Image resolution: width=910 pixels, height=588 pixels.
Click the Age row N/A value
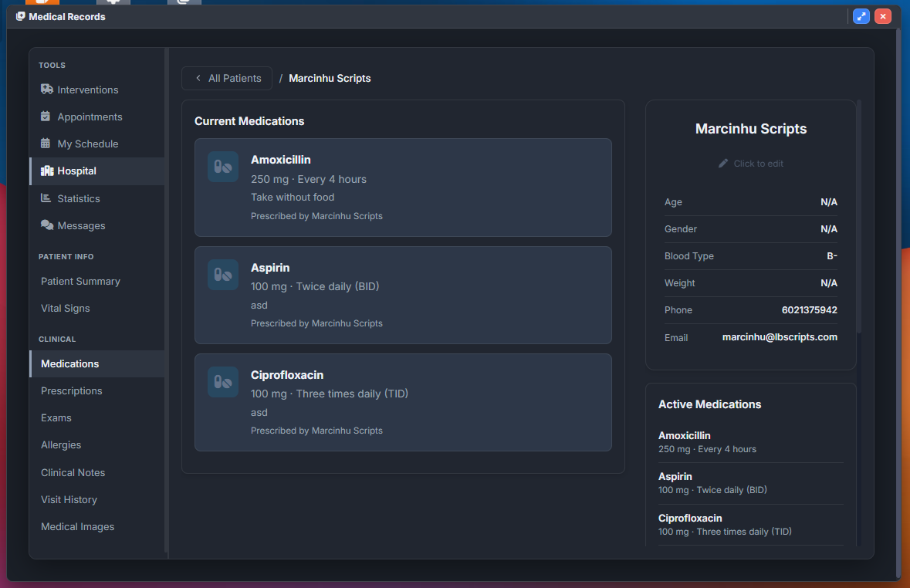tap(829, 202)
